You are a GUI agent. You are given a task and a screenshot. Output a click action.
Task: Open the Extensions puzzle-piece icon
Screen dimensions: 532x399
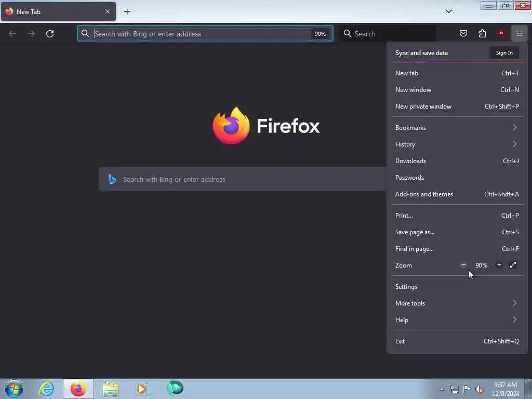coord(482,33)
